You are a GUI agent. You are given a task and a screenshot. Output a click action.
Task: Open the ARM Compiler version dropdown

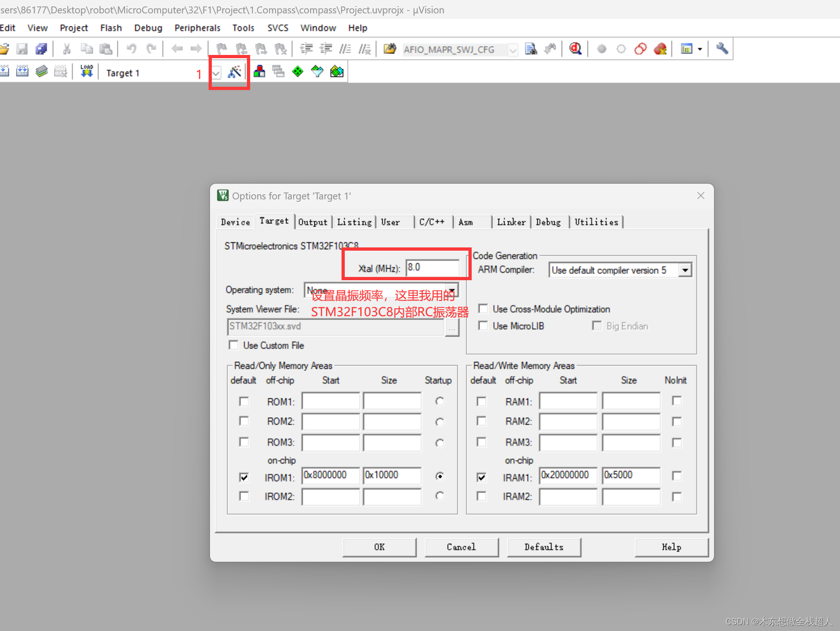tap(685, 270)
